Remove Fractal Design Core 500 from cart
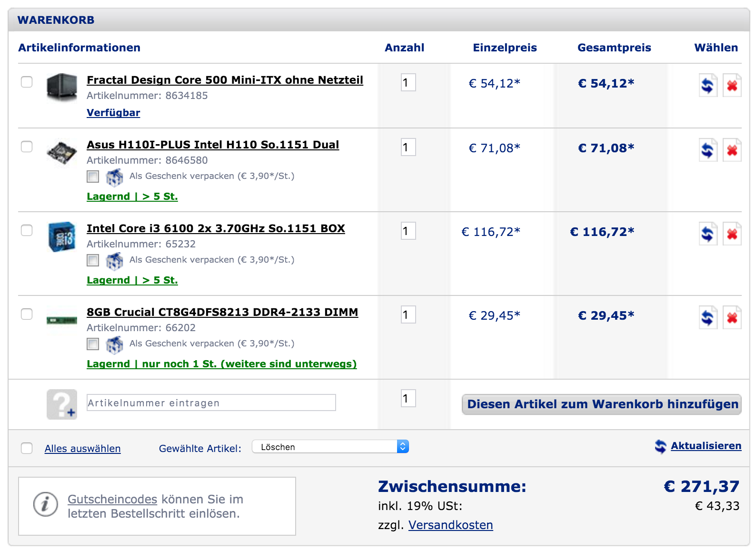 pyautogui.click(x=732, y=85)
